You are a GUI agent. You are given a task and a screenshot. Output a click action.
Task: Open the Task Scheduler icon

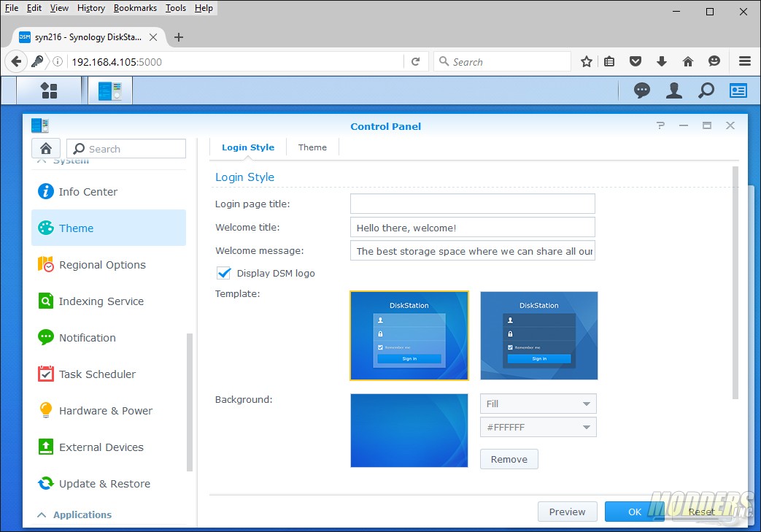[46, 374]
